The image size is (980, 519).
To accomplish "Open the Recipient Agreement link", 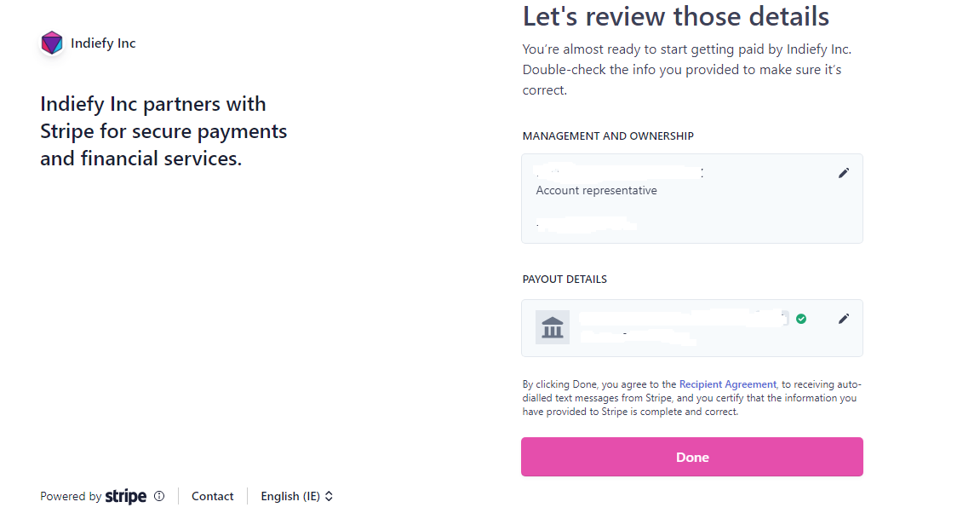I will click(x=727, y=384).
